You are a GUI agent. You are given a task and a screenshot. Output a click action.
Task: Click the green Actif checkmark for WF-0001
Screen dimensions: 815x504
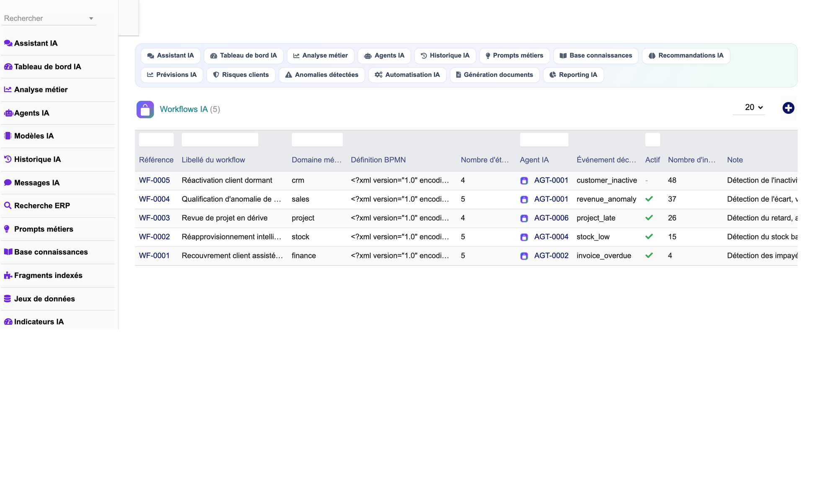[649, 255]
